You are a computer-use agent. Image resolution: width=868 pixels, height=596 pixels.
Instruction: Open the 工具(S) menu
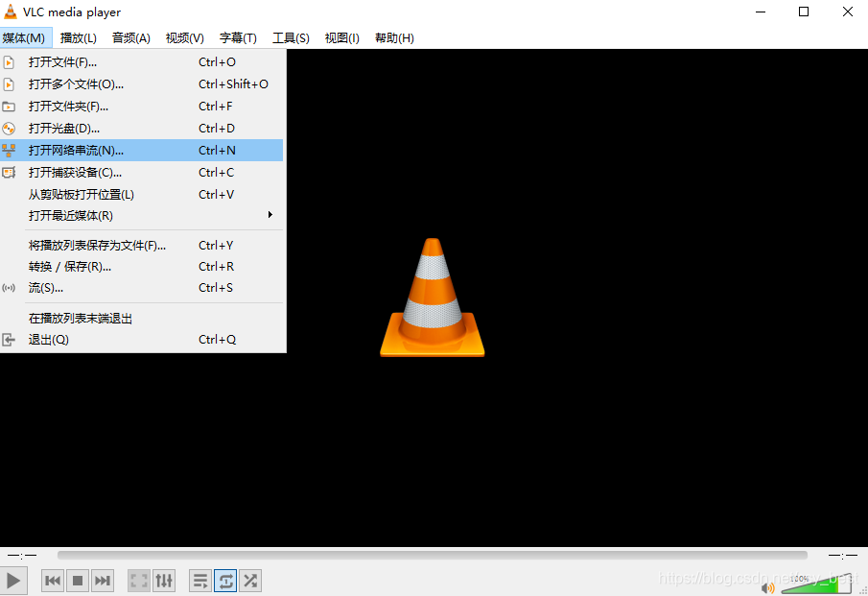click(x=291, y=37)
